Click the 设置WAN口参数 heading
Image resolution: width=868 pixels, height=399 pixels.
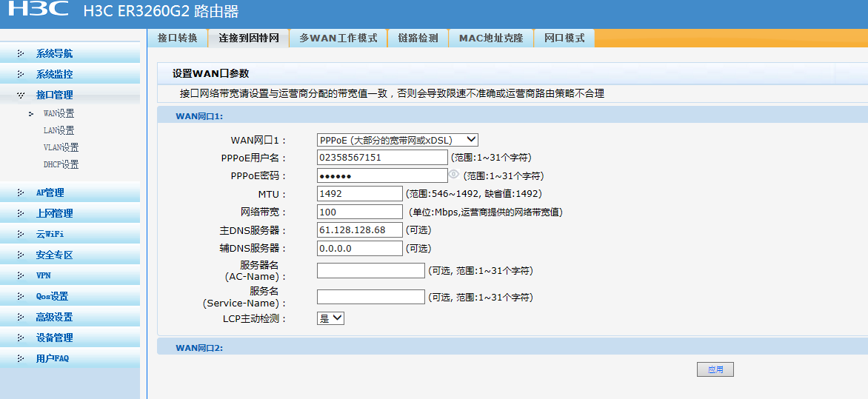[211, 73]
